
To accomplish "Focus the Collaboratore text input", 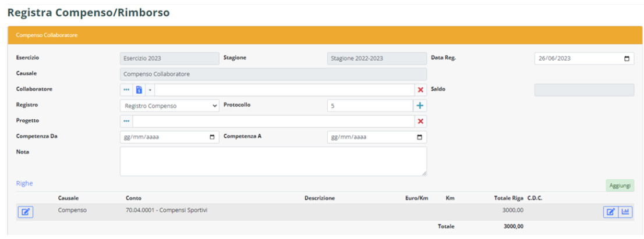I will pyautogui.click(x=284, y=90).
